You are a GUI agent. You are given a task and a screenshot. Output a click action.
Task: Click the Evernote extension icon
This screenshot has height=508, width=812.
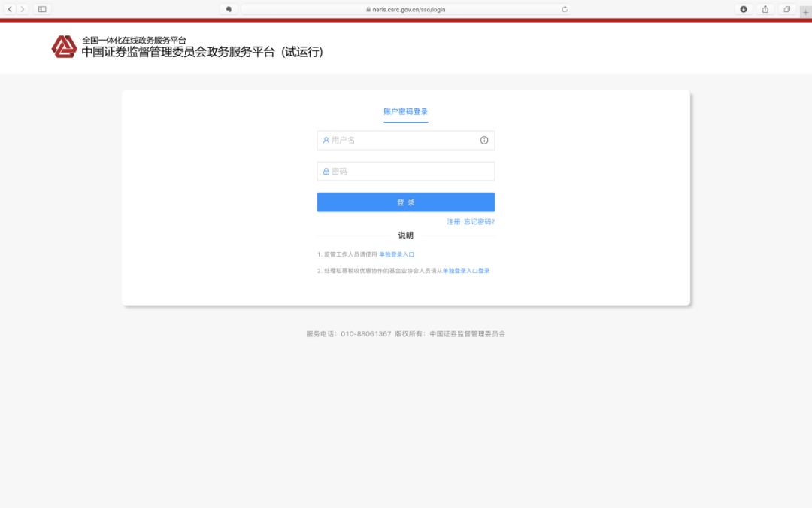pyautogui.click(x=229, y=9)
